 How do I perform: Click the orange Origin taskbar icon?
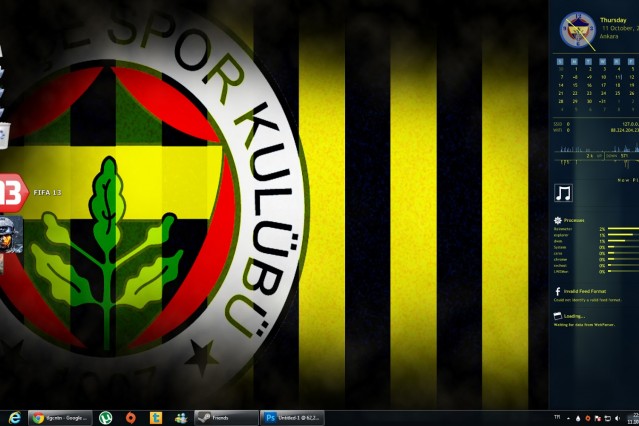pyautogui.click(x=131, y=417)
